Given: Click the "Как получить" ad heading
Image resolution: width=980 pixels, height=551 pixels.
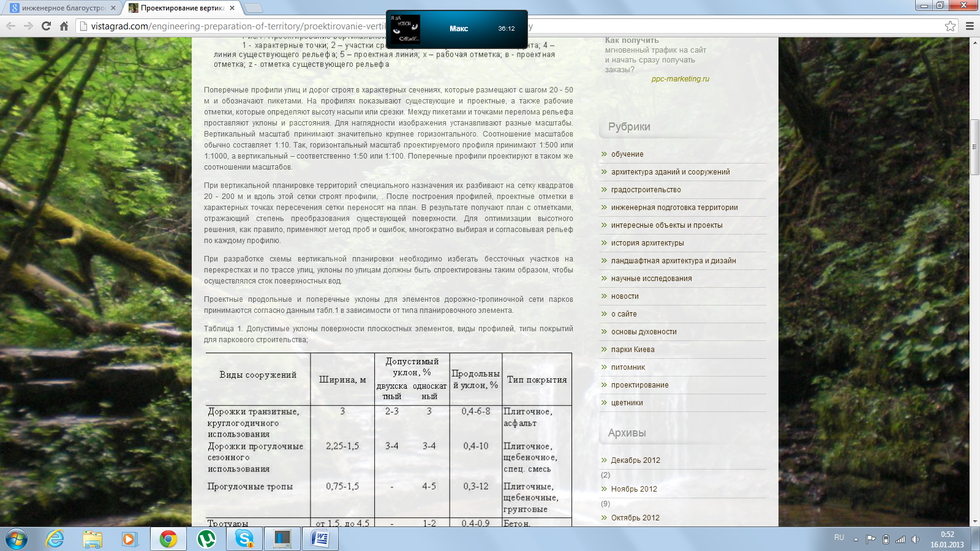Looking at the screenshot, I should pyautogui.click(x=632, y=40).
